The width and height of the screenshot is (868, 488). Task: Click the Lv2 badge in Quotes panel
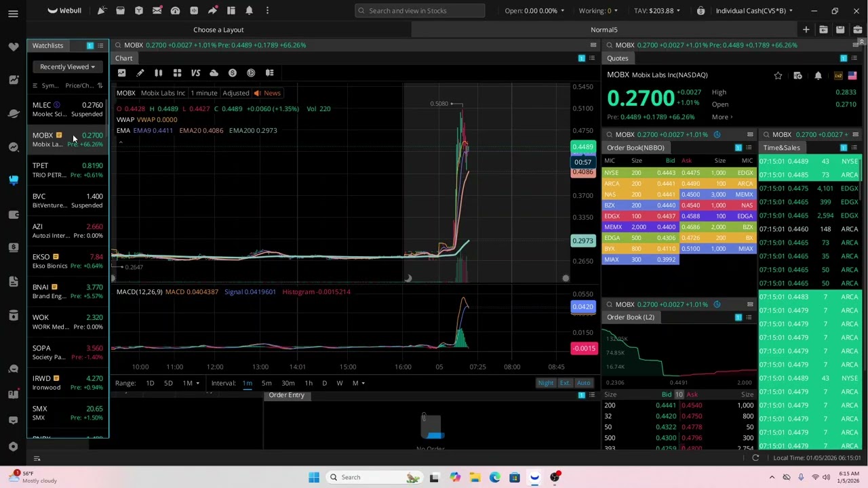[838, 76]
